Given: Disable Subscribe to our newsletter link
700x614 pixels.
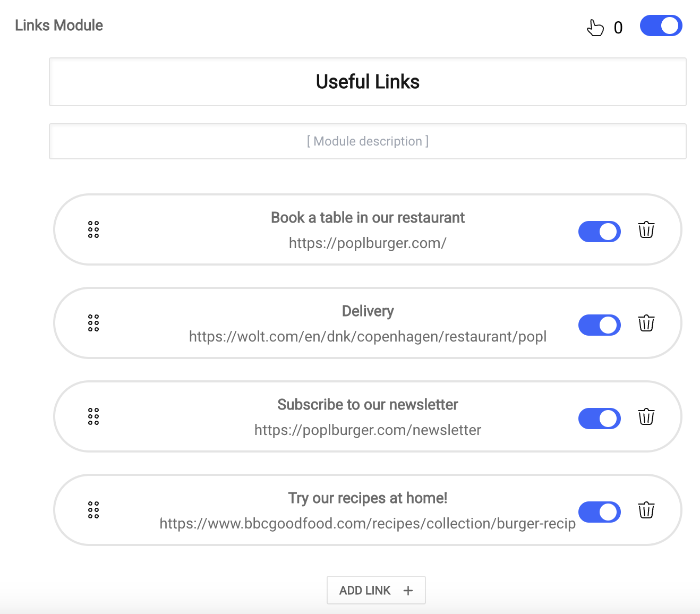Looking at the screenshot, I should coord(599,419).
